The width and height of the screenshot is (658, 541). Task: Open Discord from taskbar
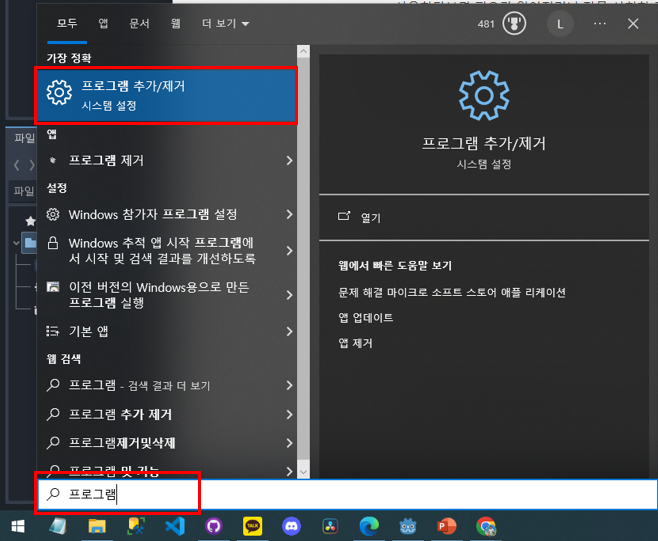coord(291,526)
